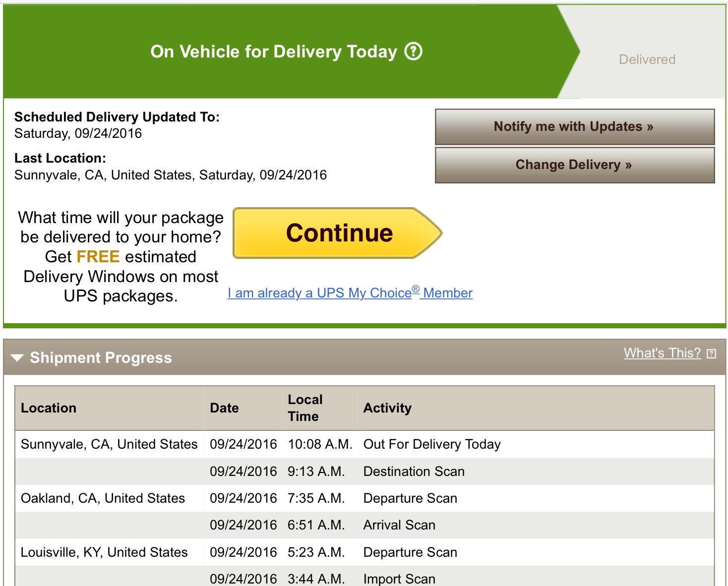This screenshot has height=586, width=728.
Task: Click the Location column header
Action: point(49,408)
